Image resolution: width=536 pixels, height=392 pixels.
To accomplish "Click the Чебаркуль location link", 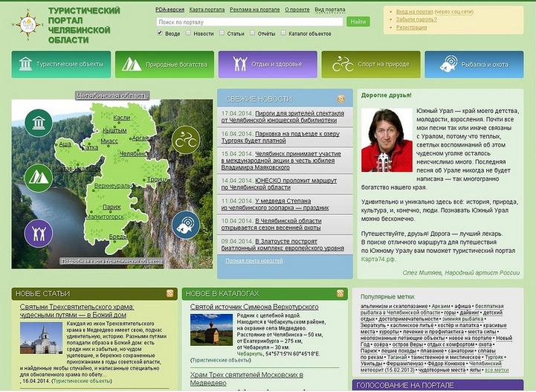I will click(x=250, y=354).
